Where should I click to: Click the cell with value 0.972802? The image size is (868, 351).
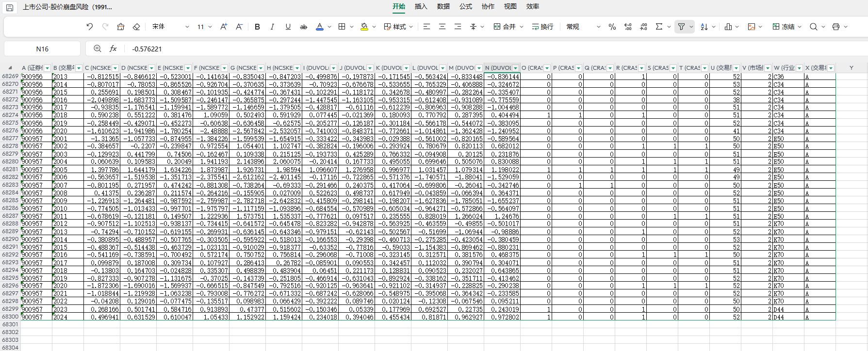[x=502, y=317]
